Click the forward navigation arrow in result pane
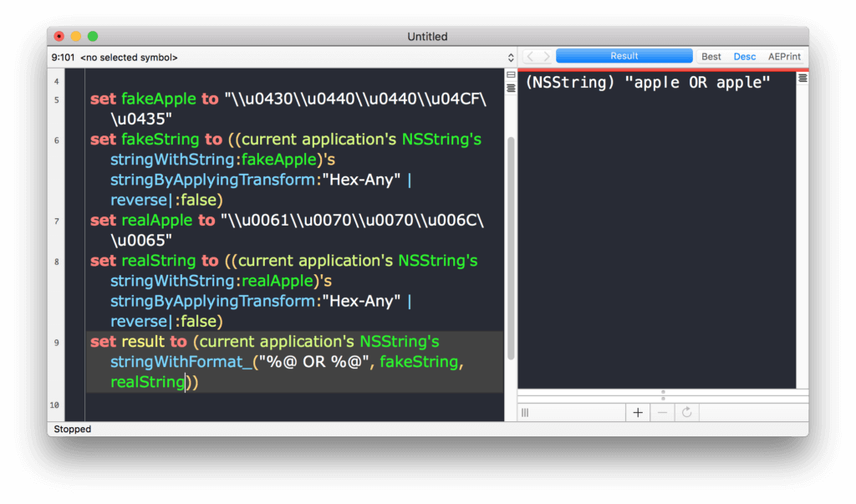 (x=546, y=57)
